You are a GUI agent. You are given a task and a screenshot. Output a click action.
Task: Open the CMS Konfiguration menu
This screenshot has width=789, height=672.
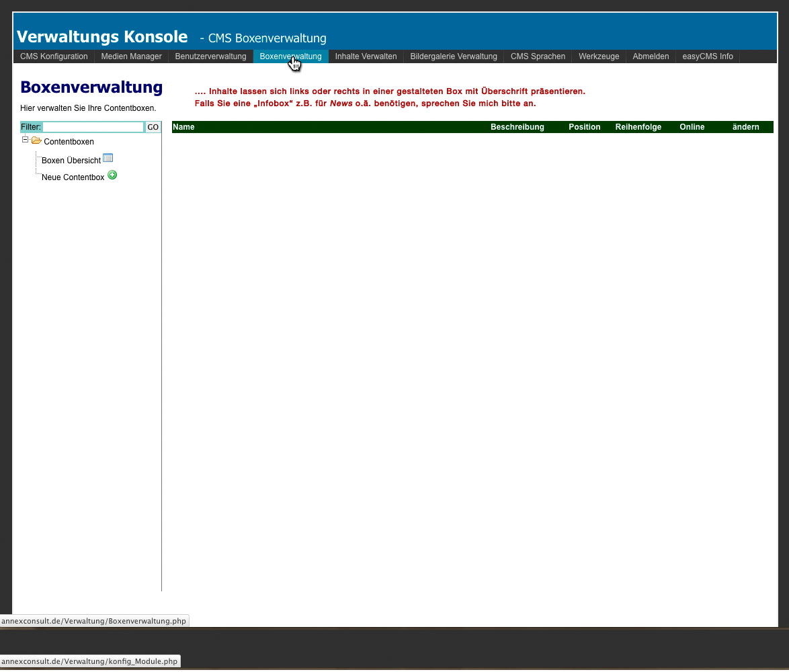[54, 56]
